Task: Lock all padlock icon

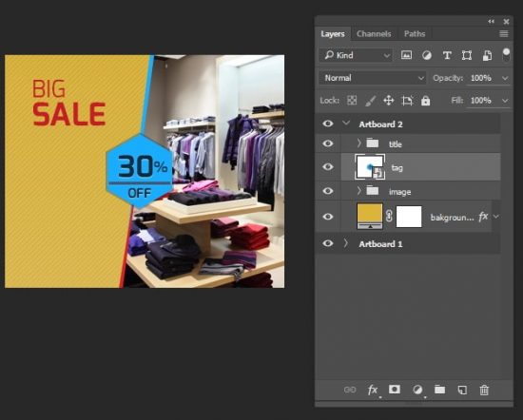Action: tap(425, 101)
